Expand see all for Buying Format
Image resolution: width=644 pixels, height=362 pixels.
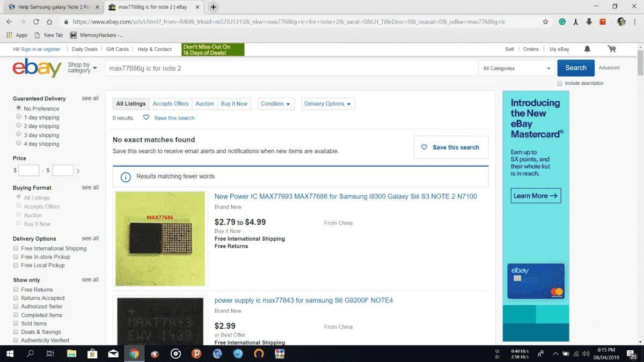point(90,187)
